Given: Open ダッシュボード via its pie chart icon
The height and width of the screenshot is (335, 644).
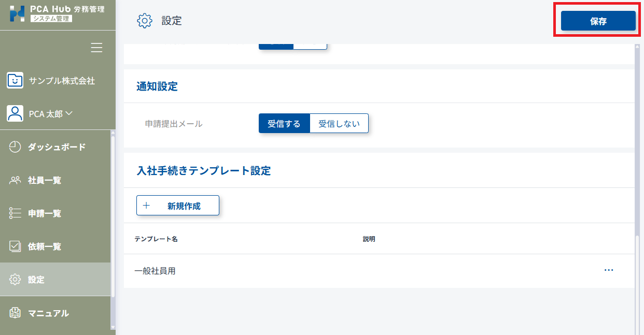Looking at the screenshot, I should pyautogui.click(x=15, y=147).
